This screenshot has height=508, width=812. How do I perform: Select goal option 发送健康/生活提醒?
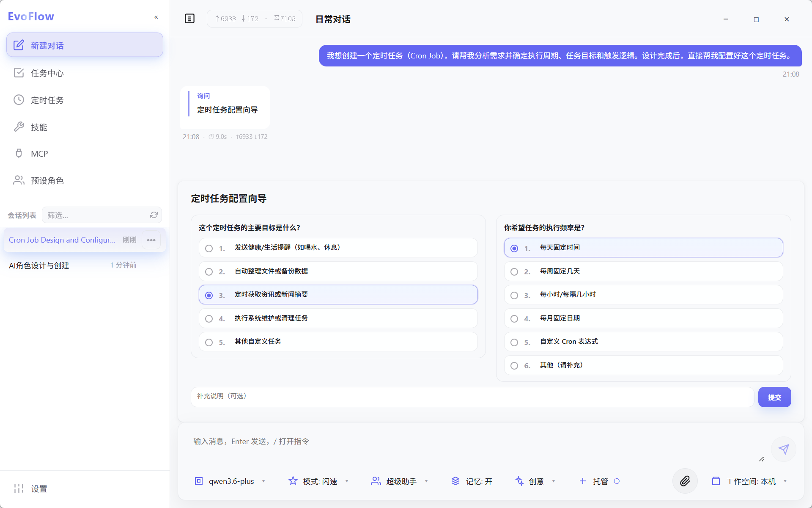[338, 248]
